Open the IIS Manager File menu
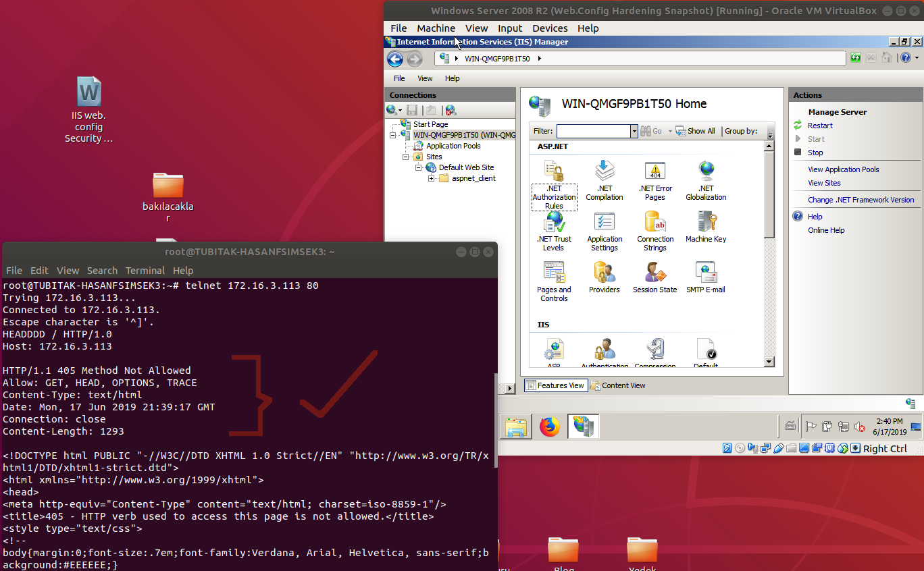 (x=399, y=78)
